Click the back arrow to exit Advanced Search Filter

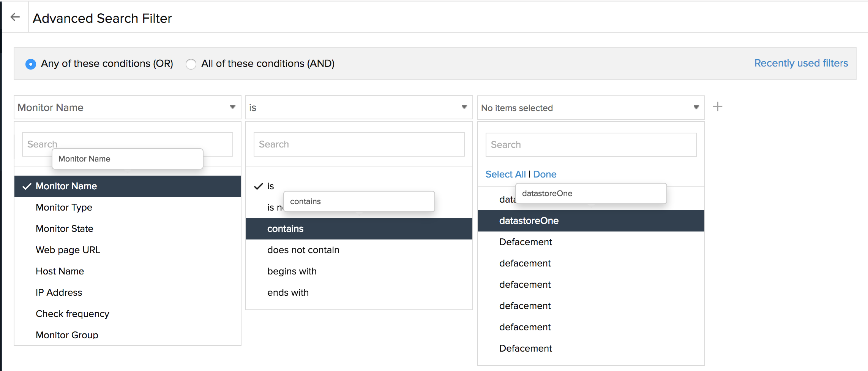15,17
